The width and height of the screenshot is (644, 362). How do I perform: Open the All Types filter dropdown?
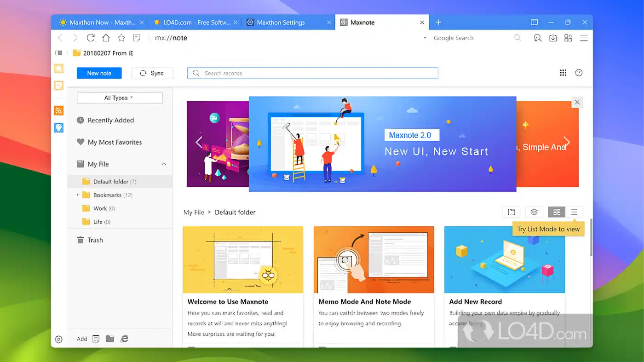click(119, 98)
